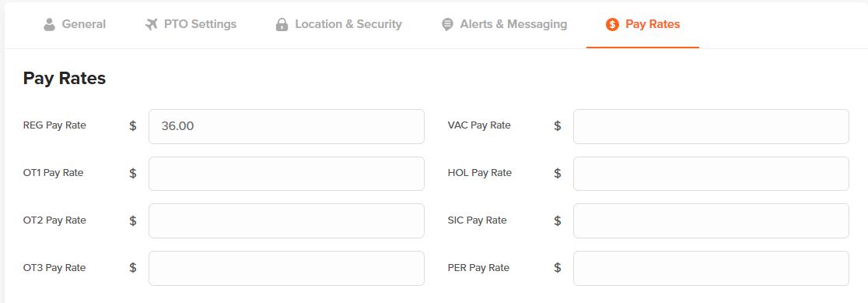The image size is (868, 303).
Task: Click into the OT2 Pay Rate field
Action: point(286,220)
